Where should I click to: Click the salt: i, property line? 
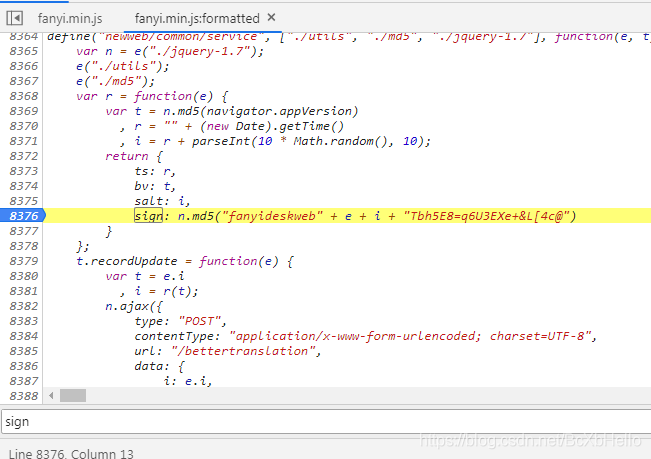coord(162,201)
